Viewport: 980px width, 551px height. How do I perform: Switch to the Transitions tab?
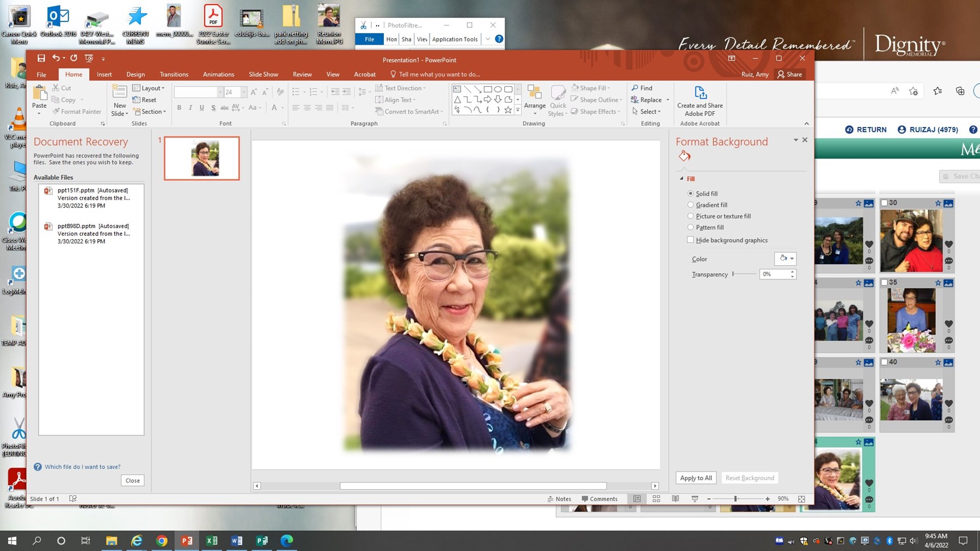coord(174,75)
